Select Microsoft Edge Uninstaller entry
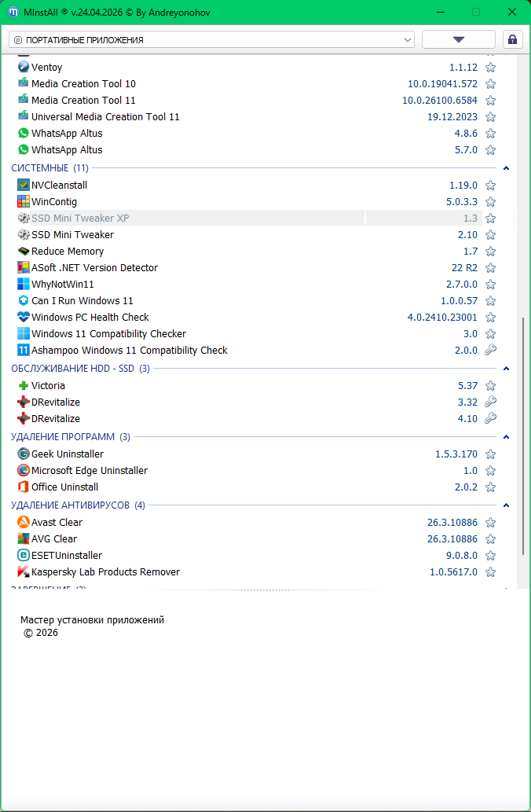This screenshot has width=531, height=812. click(89, 471)
